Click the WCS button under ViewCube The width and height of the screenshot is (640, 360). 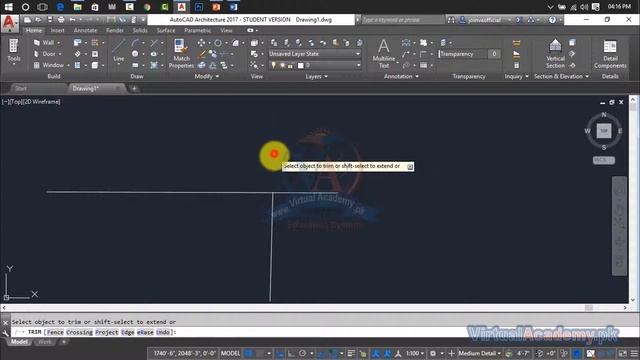[x=604, y=160]
